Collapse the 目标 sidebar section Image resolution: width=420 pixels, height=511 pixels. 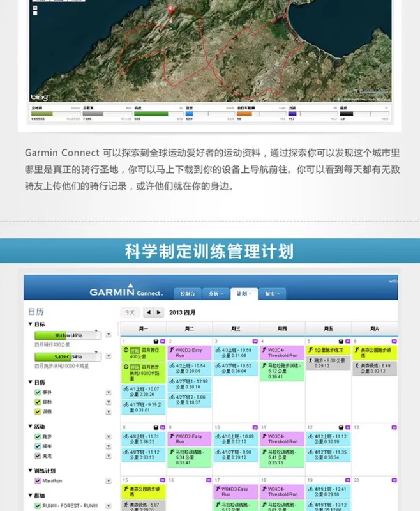[30, 324]
